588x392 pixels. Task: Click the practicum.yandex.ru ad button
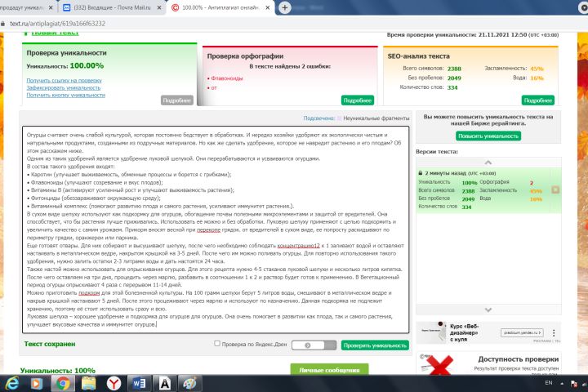pyautogui.click(x=522, y=332)
